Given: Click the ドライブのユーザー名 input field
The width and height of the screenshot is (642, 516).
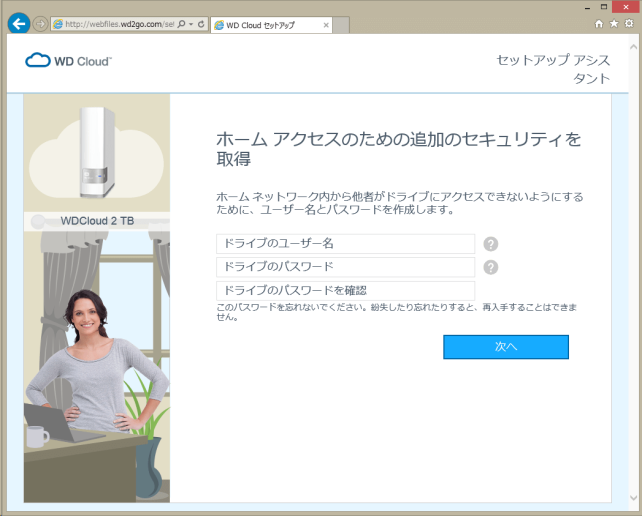Looking at the screenshot, I should click(x=346, y=244).
